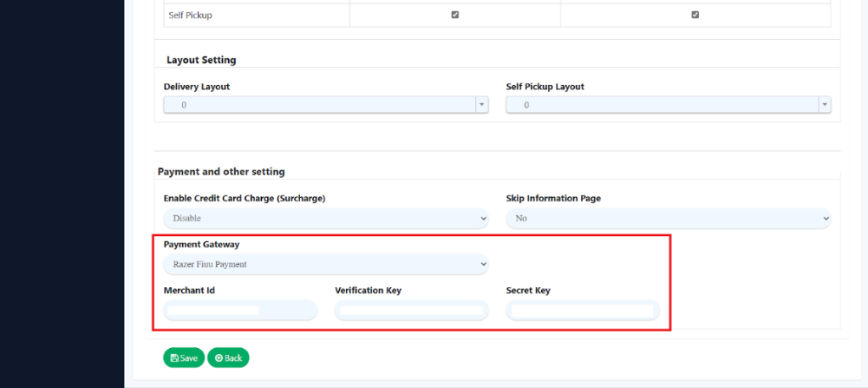
Task: Click the Secret Key text field
Action: pos(582,310)
